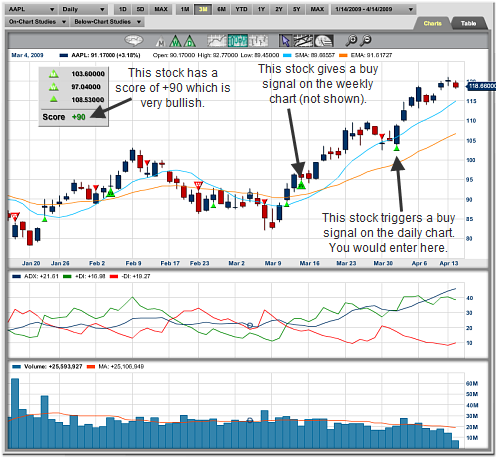Click the Mar 4, 2009 date label
The image size is (496, 458).
click(27, 55)
